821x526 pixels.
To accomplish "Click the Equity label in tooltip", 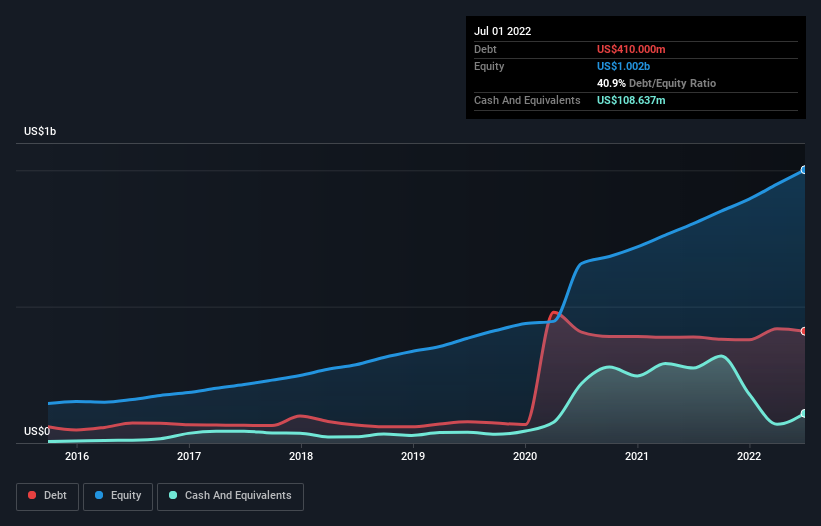I will (x=489, y=66).
